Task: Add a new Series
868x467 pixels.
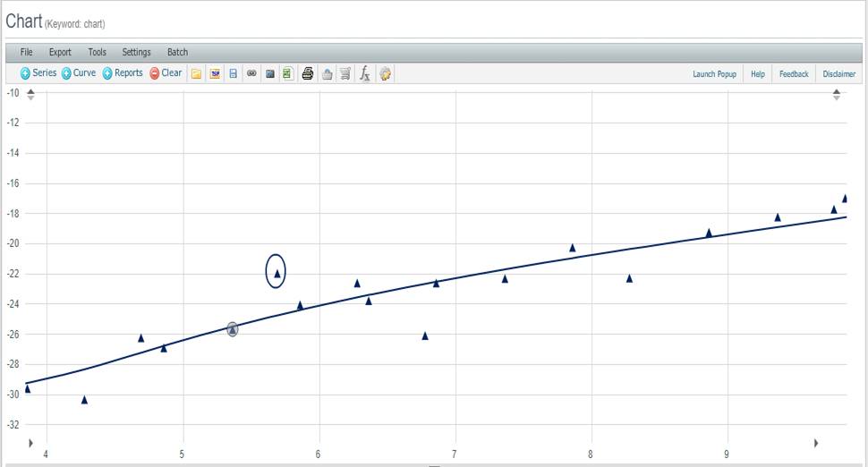Action: pos(38,73)
